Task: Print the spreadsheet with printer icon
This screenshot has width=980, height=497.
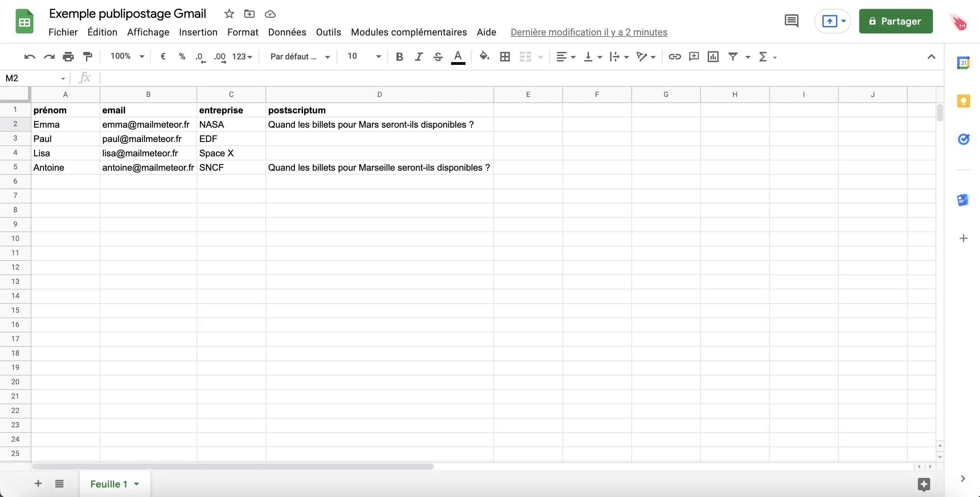Action: coord(68,57)
